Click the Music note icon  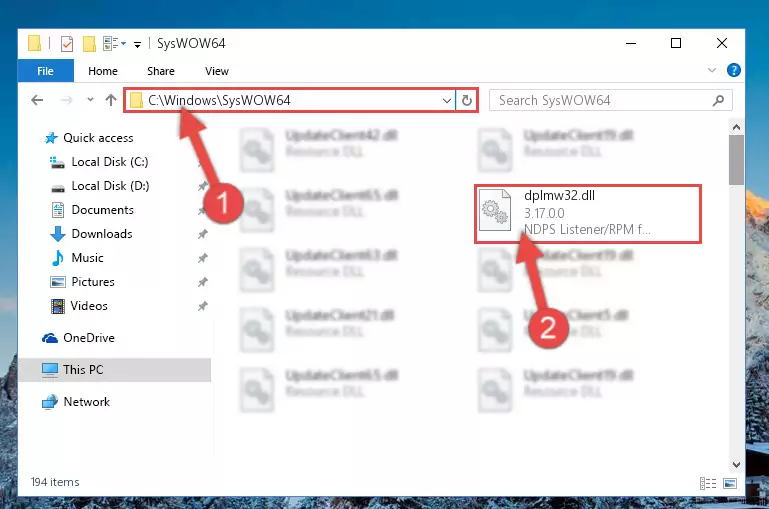pyautogui.click(x=58, y=258)
